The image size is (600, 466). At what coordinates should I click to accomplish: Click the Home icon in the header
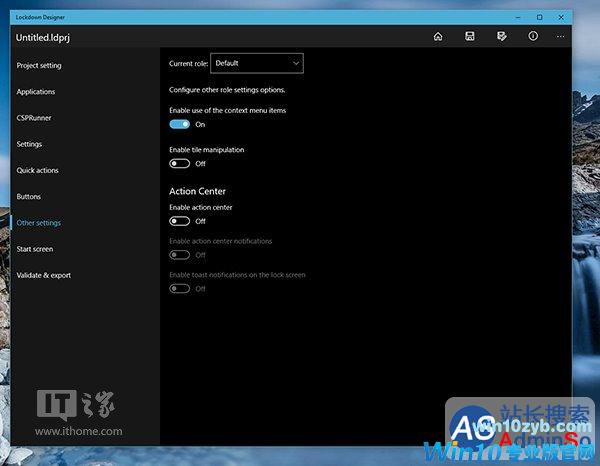pos(438,37)
